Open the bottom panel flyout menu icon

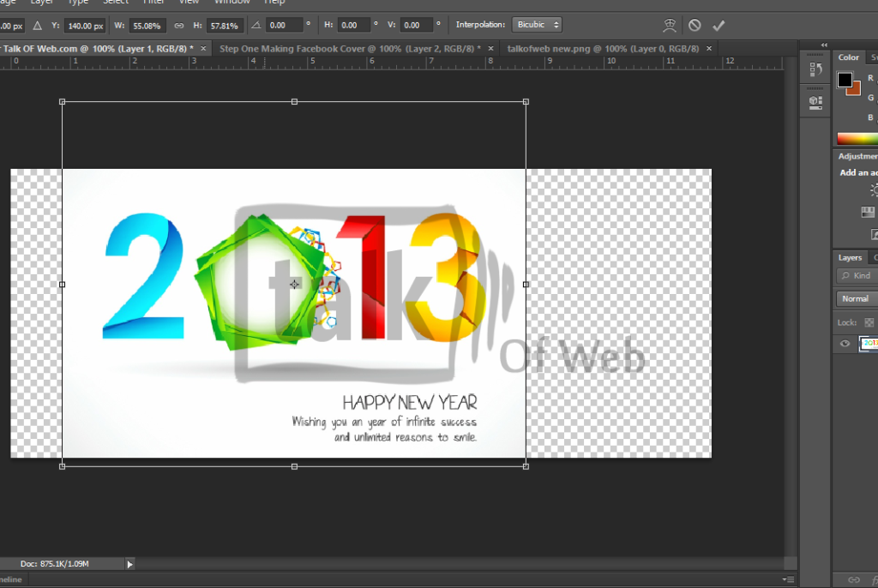789,579
